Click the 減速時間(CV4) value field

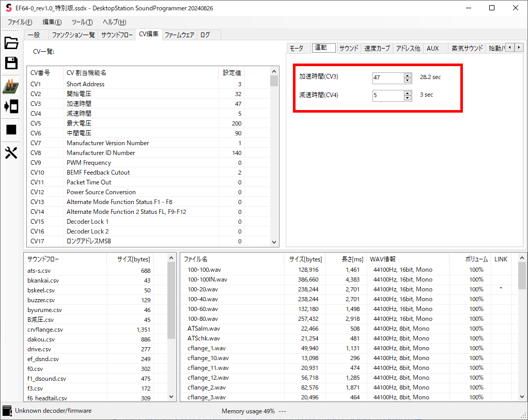[x=387, y=95]
